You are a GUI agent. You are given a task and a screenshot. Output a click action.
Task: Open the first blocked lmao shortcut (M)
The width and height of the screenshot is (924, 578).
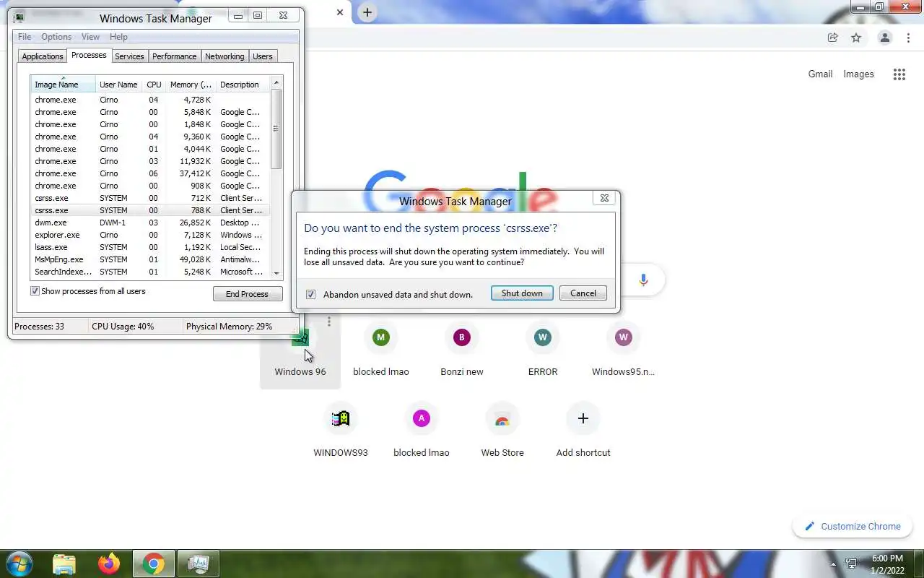[x=380, y=350]
